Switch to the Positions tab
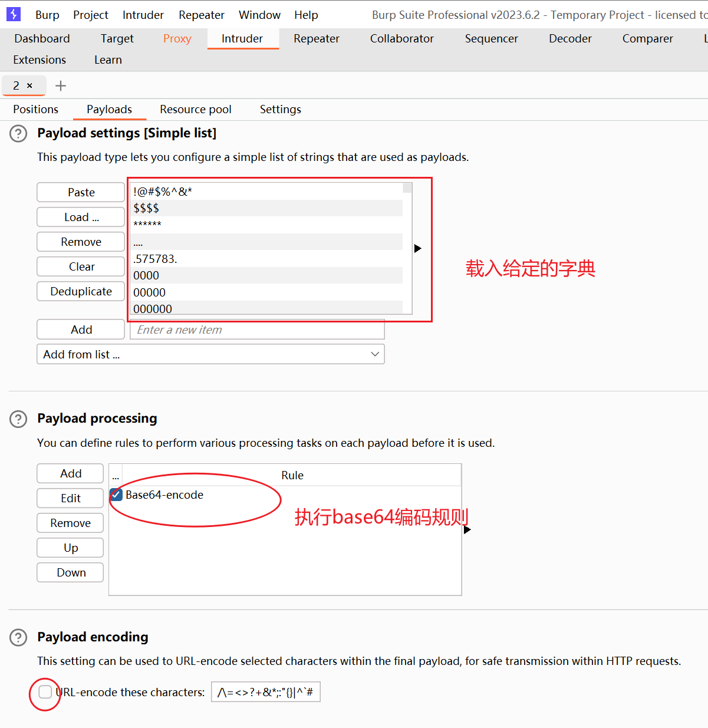Viewport: 708px width, 728px height. (x=35, y=110)
